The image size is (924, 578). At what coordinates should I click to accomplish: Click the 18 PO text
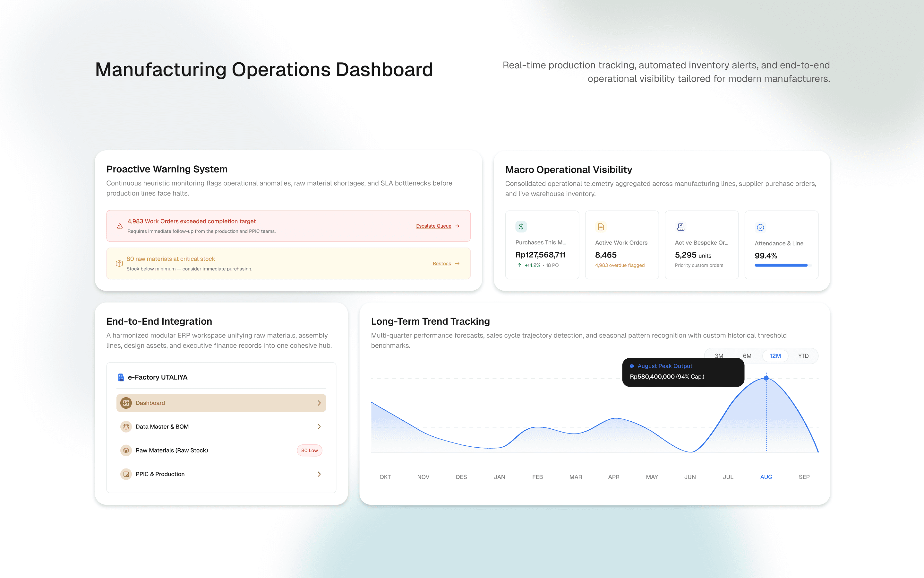click(x=552, y=265)
